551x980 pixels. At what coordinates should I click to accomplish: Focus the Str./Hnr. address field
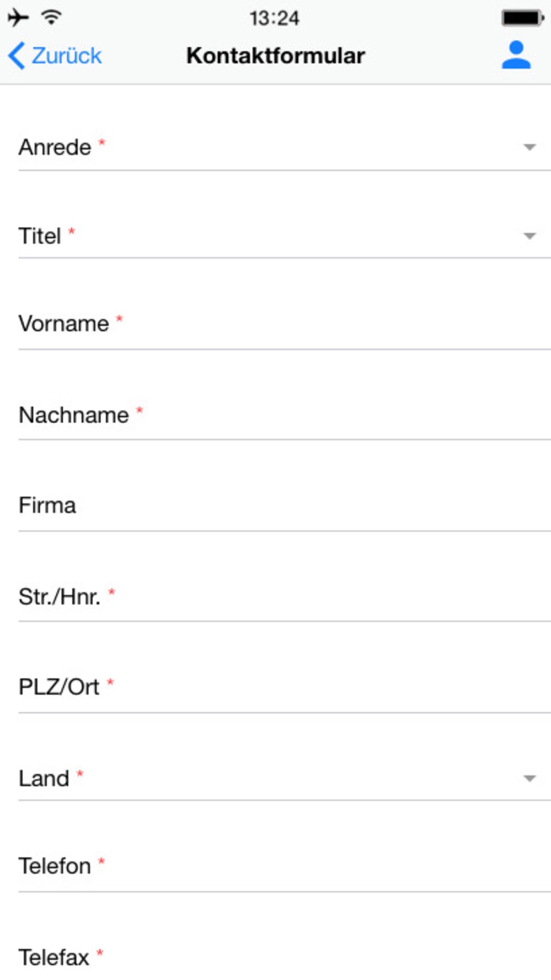pyautogui.click(x=331, y=597)
